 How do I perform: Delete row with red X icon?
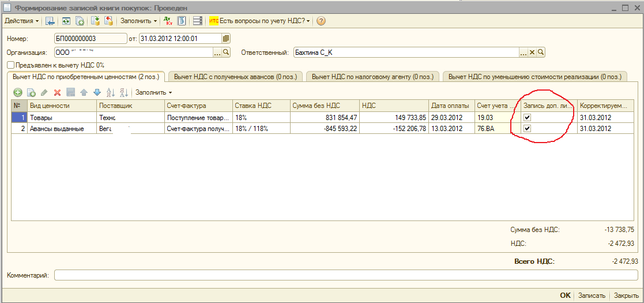point(58,92)
